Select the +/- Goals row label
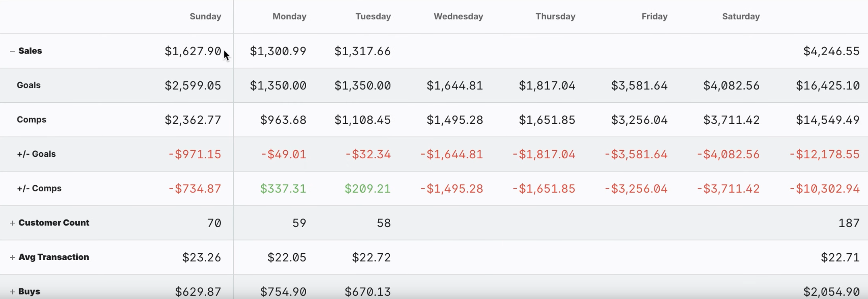868x299 pixels. coord(36,154)
